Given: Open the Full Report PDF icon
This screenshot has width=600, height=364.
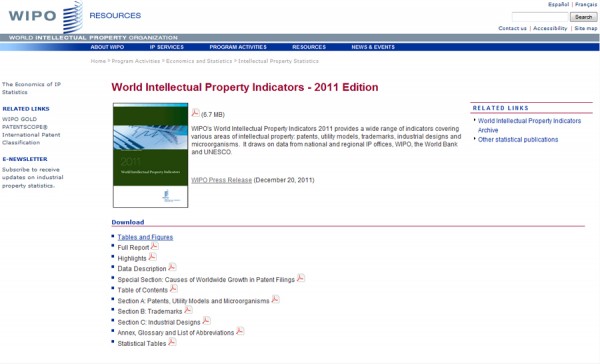Looking at the screenshot, I should pyautogui.click(x=154, y=246).
